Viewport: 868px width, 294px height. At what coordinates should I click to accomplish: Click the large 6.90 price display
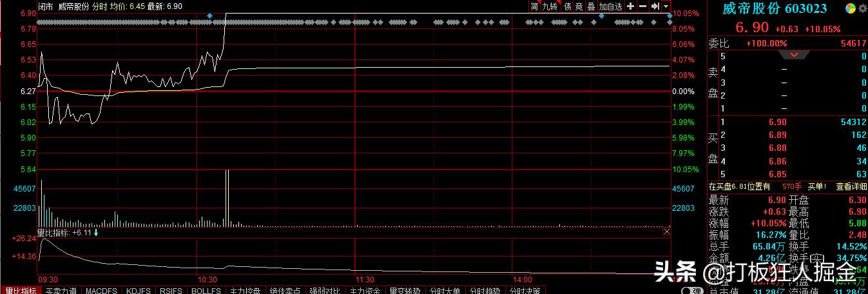click(753, 27)
